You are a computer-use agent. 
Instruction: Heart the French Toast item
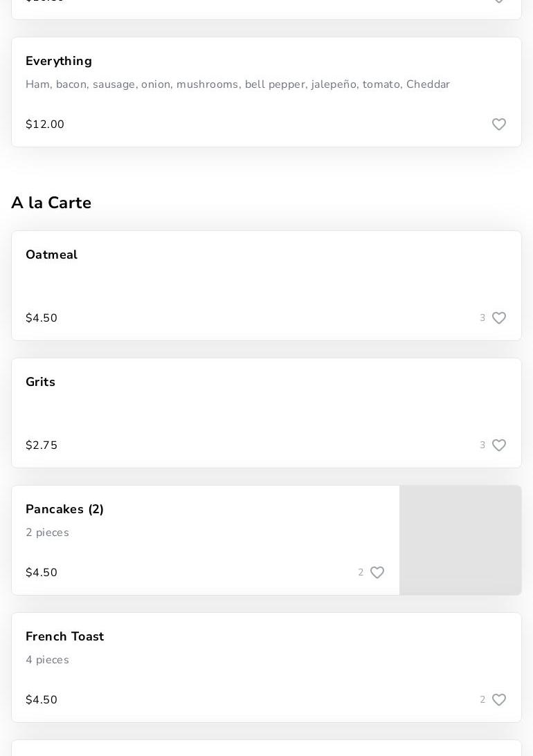(x=499, y=700)
